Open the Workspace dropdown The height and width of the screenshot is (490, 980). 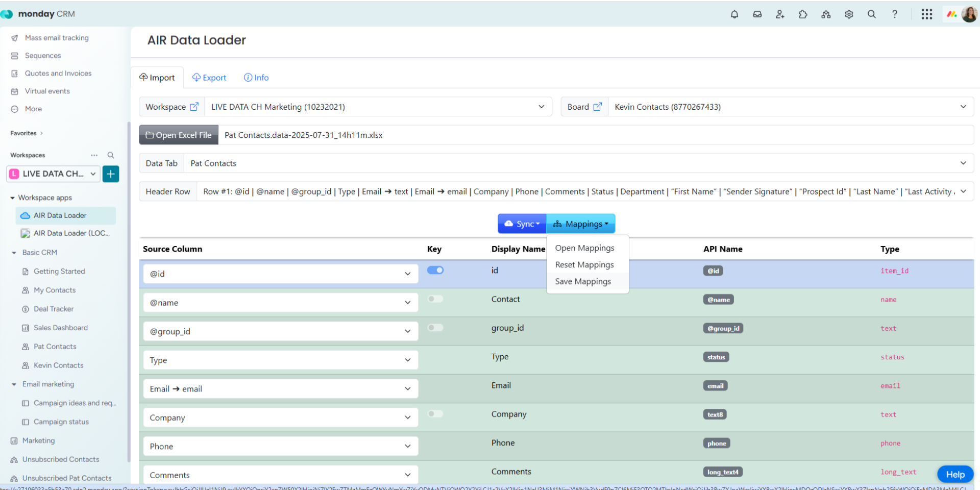[x=378, y=107]
